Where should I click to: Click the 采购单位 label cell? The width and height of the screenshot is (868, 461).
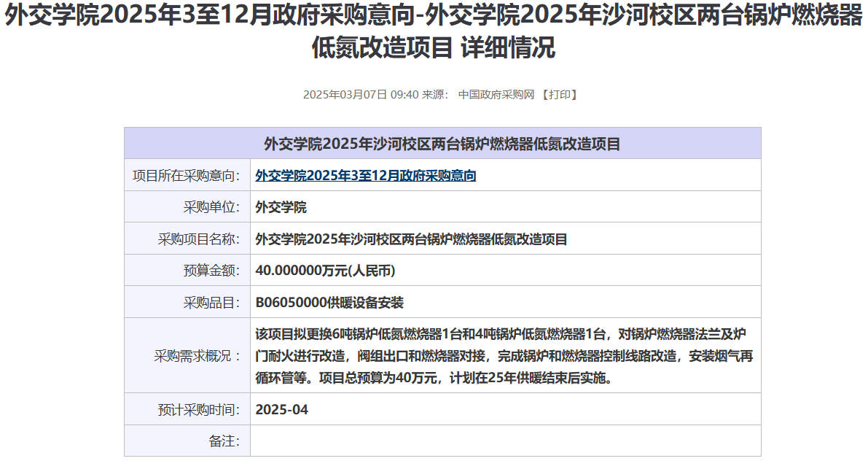coord(211,207)
